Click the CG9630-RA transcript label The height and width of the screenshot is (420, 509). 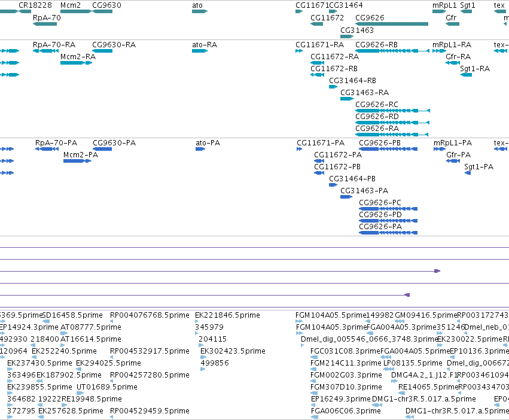(114, 44)
